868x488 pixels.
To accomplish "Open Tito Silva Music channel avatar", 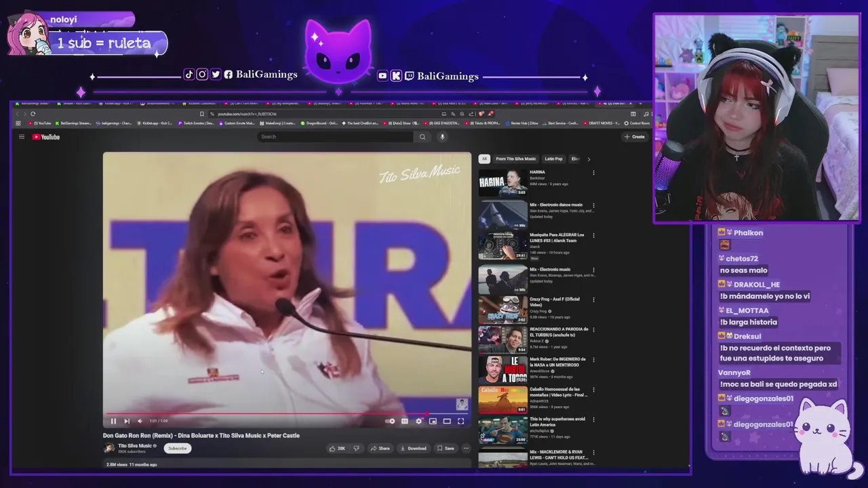I will (x=108, y=448).
